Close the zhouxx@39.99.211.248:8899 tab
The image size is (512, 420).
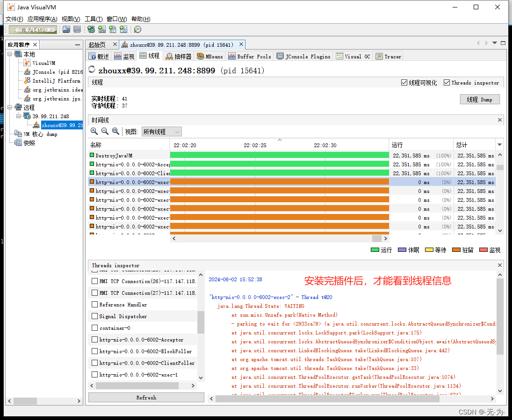click(x=241, y=44)
